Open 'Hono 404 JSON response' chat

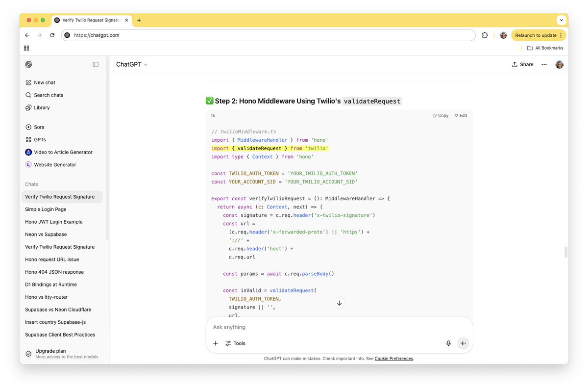click(x=62, y=272)
